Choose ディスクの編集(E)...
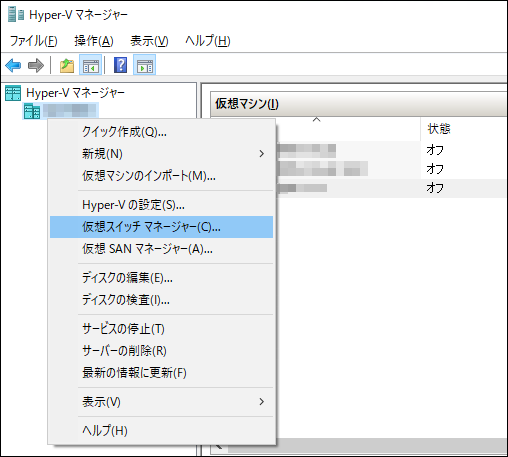 (x=161, y=278)
